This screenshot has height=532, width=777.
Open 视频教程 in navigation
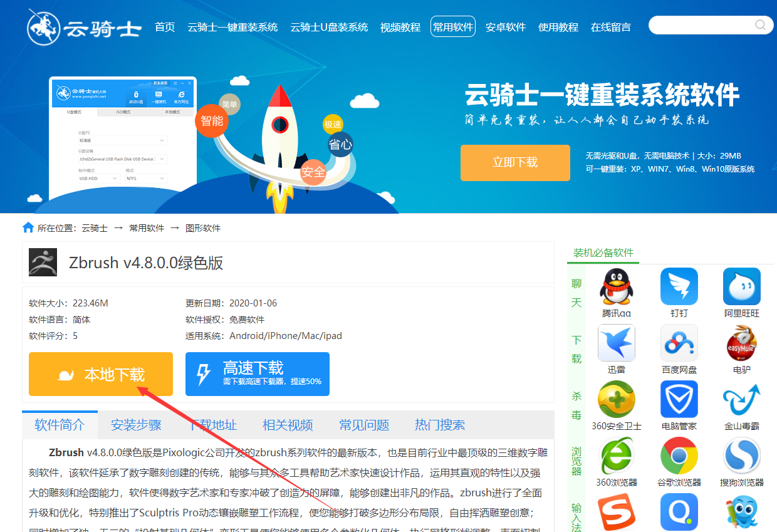(400, 27)
